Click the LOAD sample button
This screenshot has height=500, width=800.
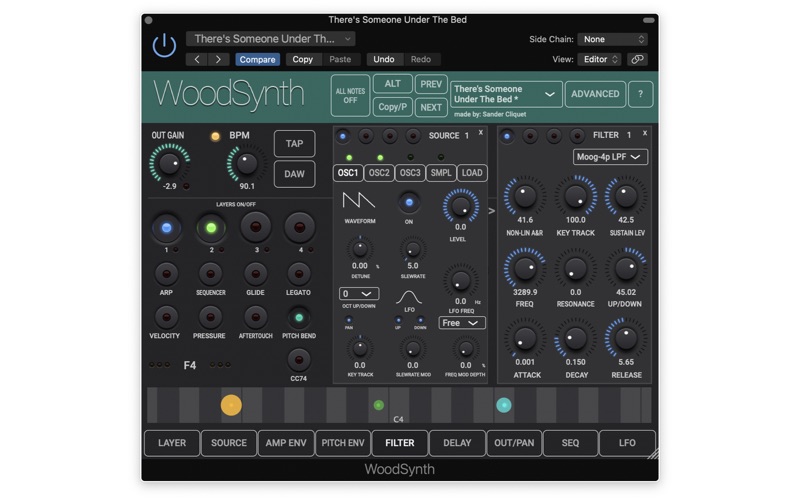[472, 173]
